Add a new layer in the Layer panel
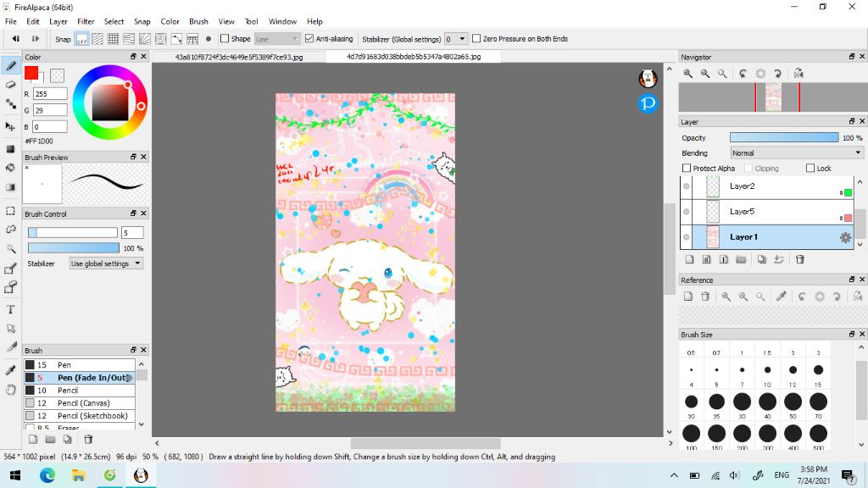868x488 pixels. tap(689, 259)
